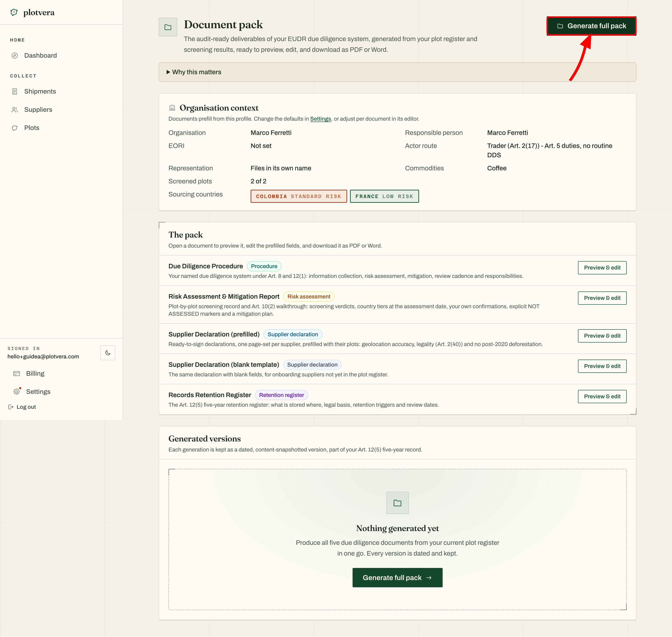The image size is (672, 637).
Task: Click the Screened plots value 2 of 2
Action: tap(258, 181)
